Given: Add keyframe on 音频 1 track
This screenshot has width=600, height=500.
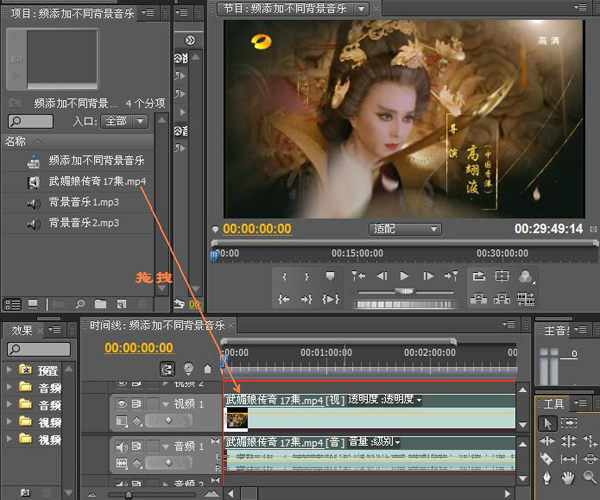Looking at the screenshot, I should pos(169,463).
